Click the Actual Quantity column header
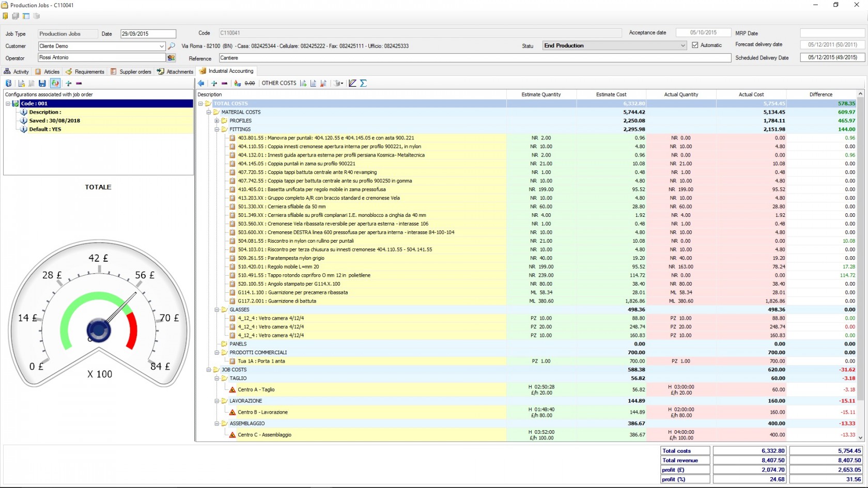Image resolution: width=868 pixels, height=488 pixels. (x=681, y=95)
